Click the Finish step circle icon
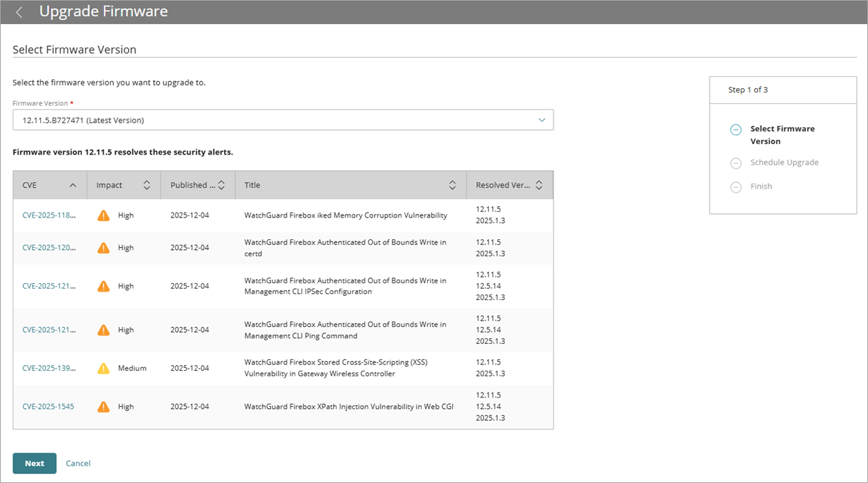The width and height of the screenshot is (868, 483). pyautogui.click(x=735, y=186)
